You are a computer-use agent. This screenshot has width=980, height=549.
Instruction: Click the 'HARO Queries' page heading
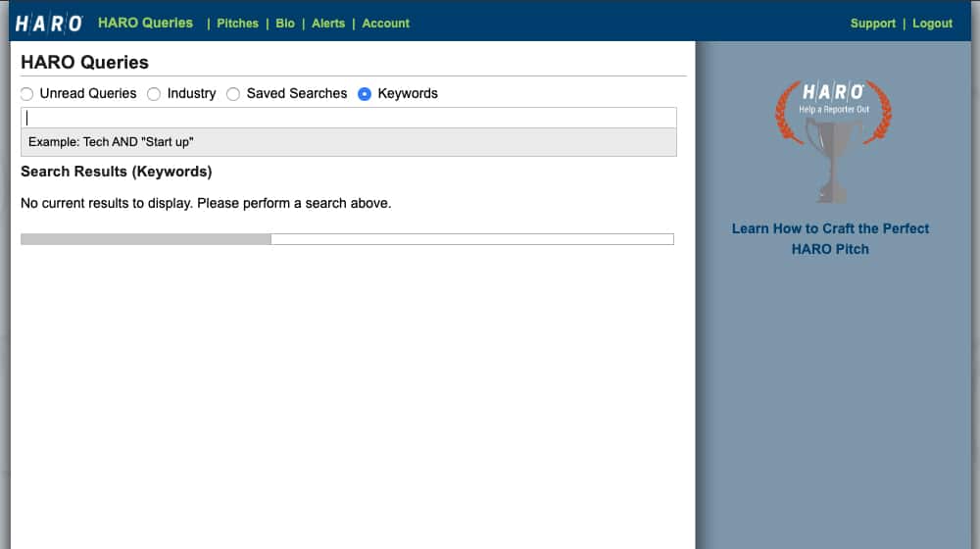click(x=84, y=62)
